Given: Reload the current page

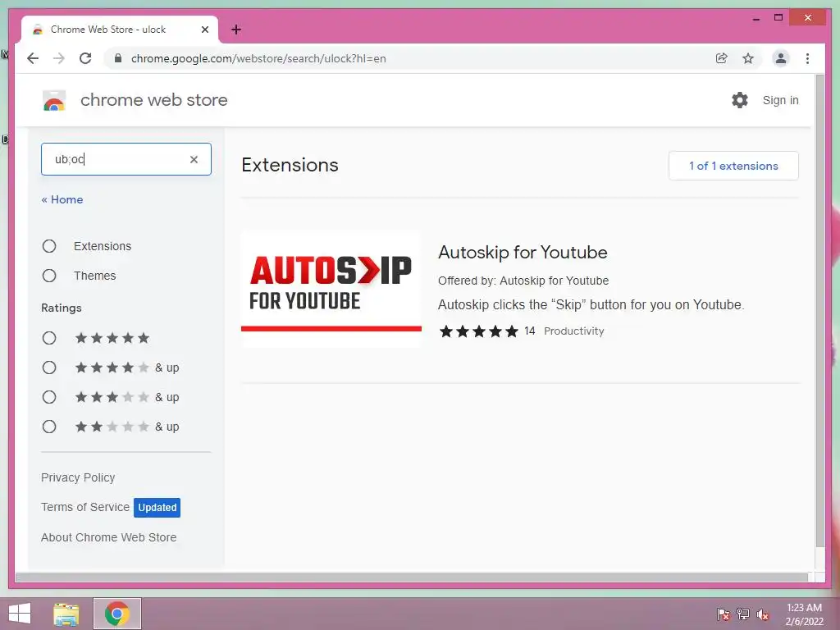Looking at the screenshot, I should pyautogui.click(x=85, y=58).
